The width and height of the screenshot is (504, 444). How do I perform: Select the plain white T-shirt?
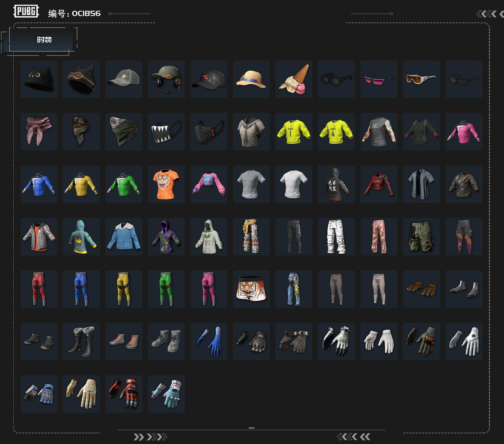pyautogui.click(x=294, y=184)
